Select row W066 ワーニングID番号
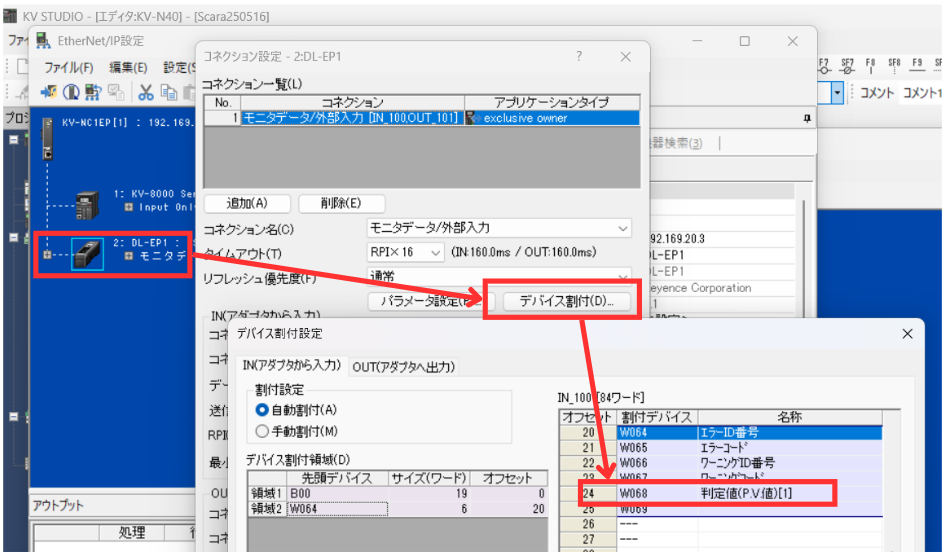Image resolution: width=946 pixels, height=554 pixels. tap(721, 463)
